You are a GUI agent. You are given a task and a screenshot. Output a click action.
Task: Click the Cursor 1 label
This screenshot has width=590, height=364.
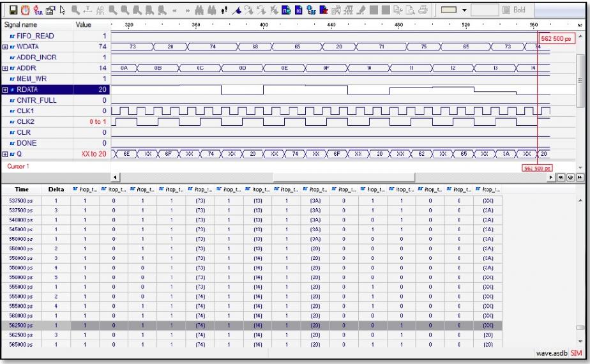(18, 167)
